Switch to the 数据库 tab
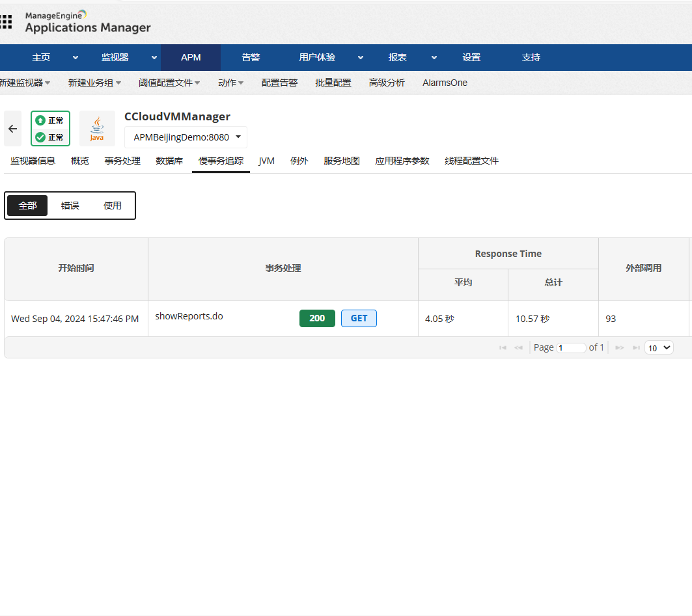 (169, 161)
